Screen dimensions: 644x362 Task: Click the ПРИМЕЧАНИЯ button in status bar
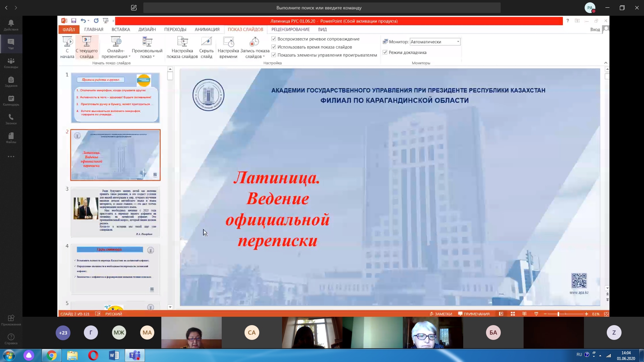coord(474,314)
